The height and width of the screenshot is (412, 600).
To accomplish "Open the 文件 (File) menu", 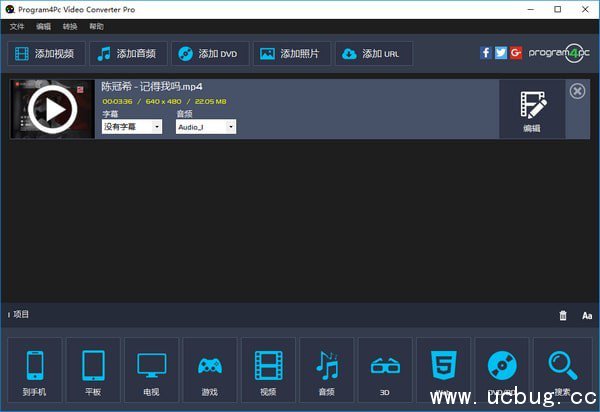I will coord(17,26).
